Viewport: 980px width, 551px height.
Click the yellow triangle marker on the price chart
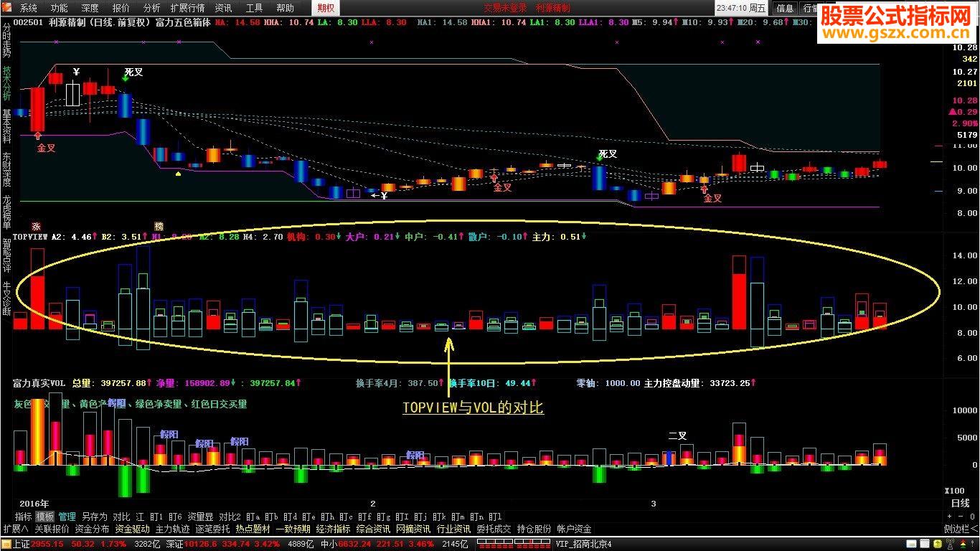tap(178, 173)
